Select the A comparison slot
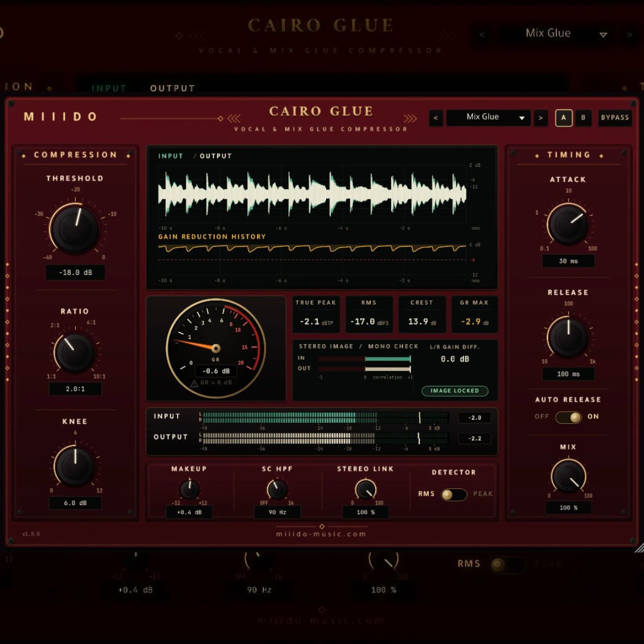This screenshot has height=644, width=644. [x=563, y=118]
